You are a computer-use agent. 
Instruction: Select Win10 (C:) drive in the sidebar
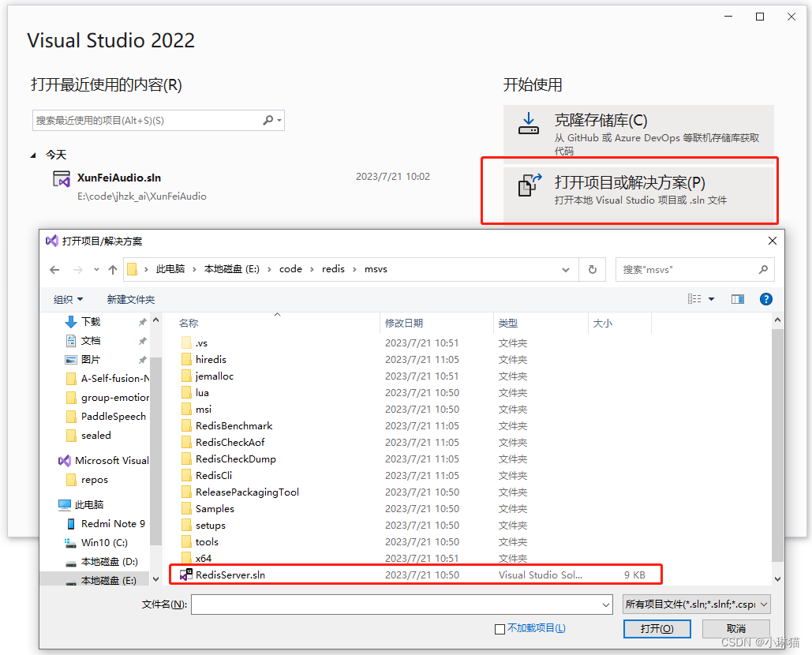click(x=96, y=543)
